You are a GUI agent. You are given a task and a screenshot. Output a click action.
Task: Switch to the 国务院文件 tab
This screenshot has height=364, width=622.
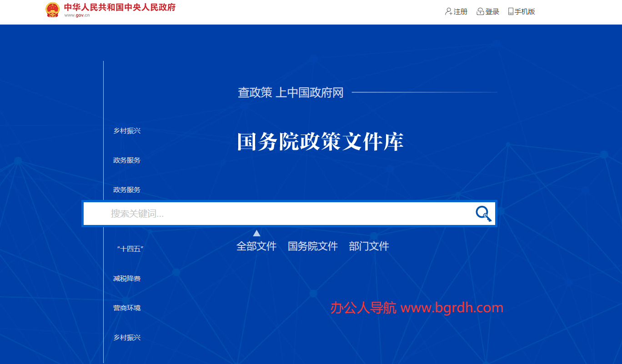(x=313, y=246)
